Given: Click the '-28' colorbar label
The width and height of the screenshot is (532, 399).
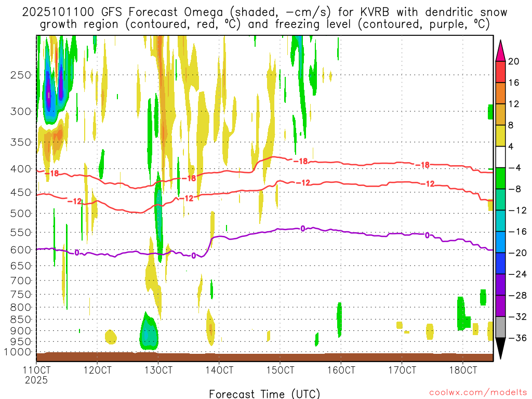Looking at the screenshot, I should pyautogui.click(x=517, y=296).
